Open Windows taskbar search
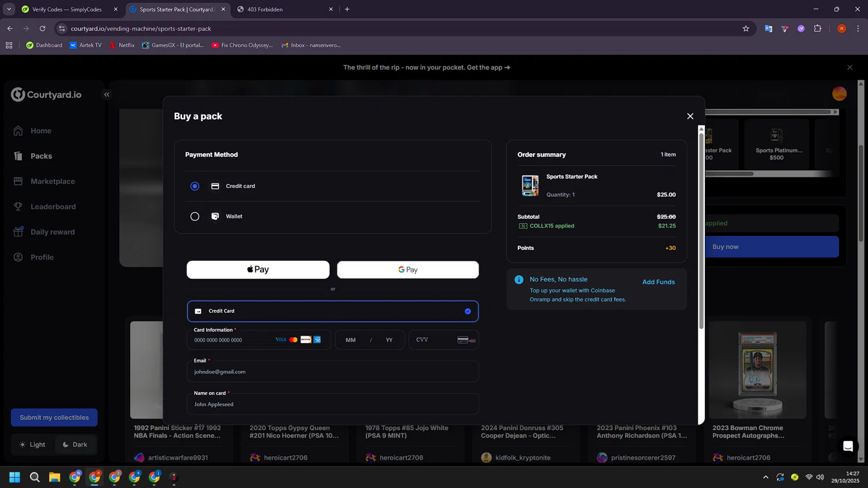 pyautogui.click(x=35, y=477)
